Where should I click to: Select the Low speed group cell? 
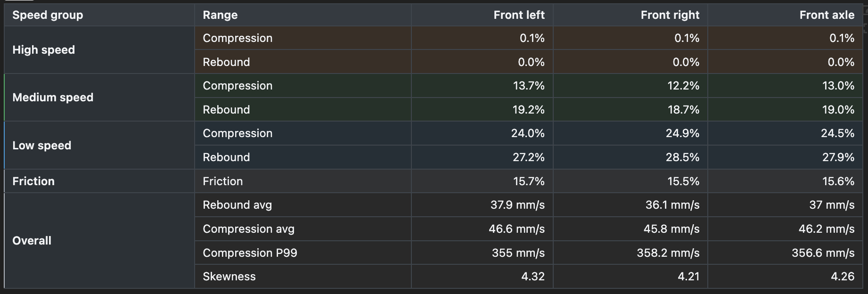[x=99, y=145]
